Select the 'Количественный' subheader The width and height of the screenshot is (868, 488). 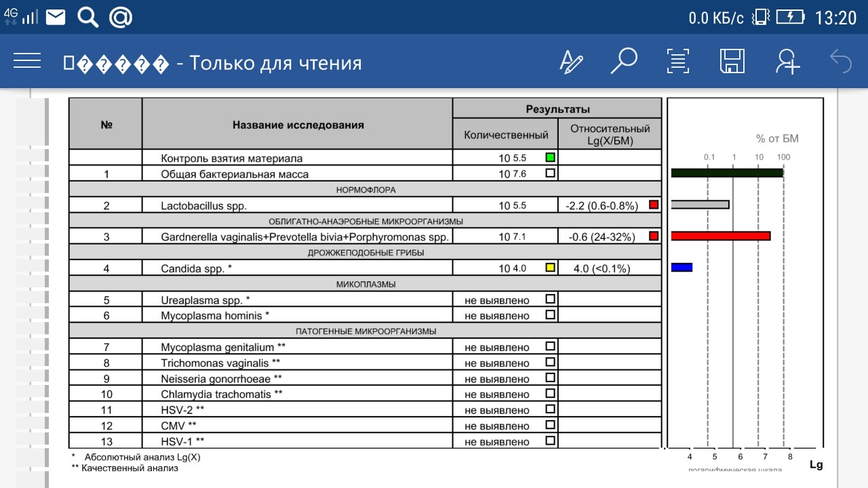(506, 134)
